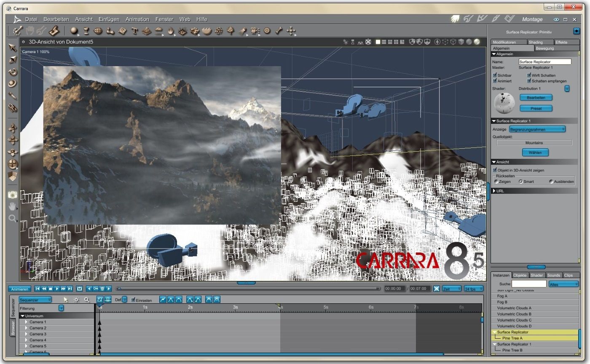Toggle the Einrasten snapping checkbox
Screen dimensions: 590x364
pos(133,300)
